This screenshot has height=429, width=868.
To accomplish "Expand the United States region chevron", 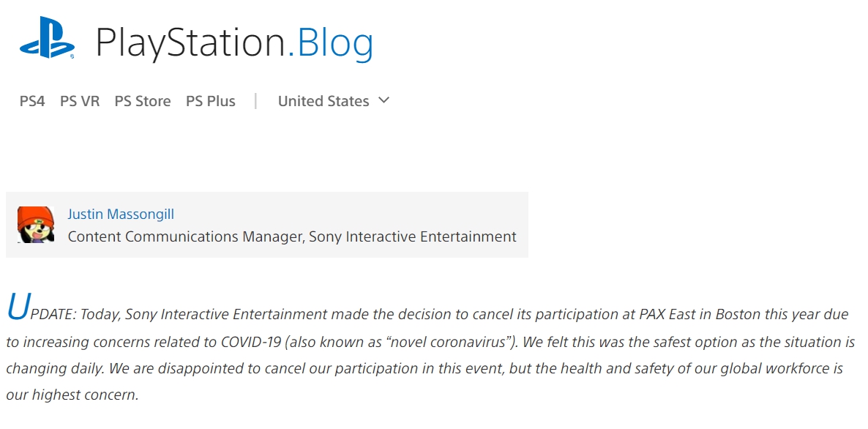I will [x=384, y=100].
